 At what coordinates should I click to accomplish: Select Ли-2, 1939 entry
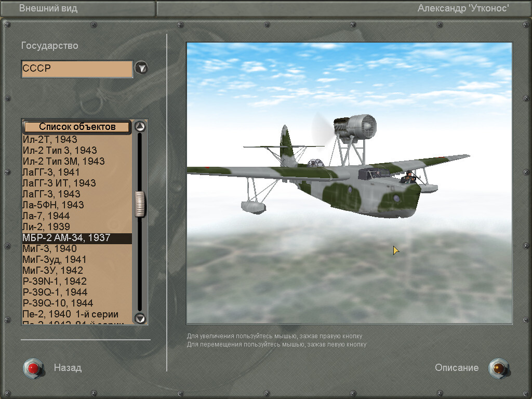point(77,227)
